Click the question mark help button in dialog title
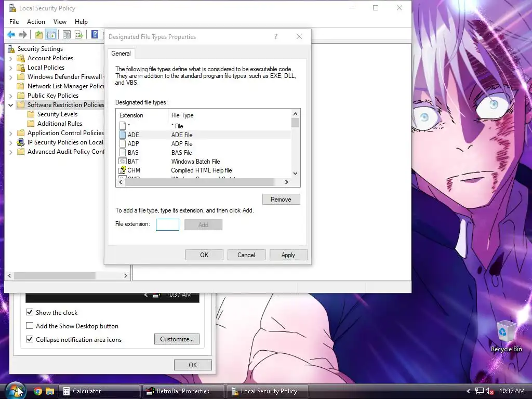The width and height of the screenshot is (532, 399). coord(276,37)
